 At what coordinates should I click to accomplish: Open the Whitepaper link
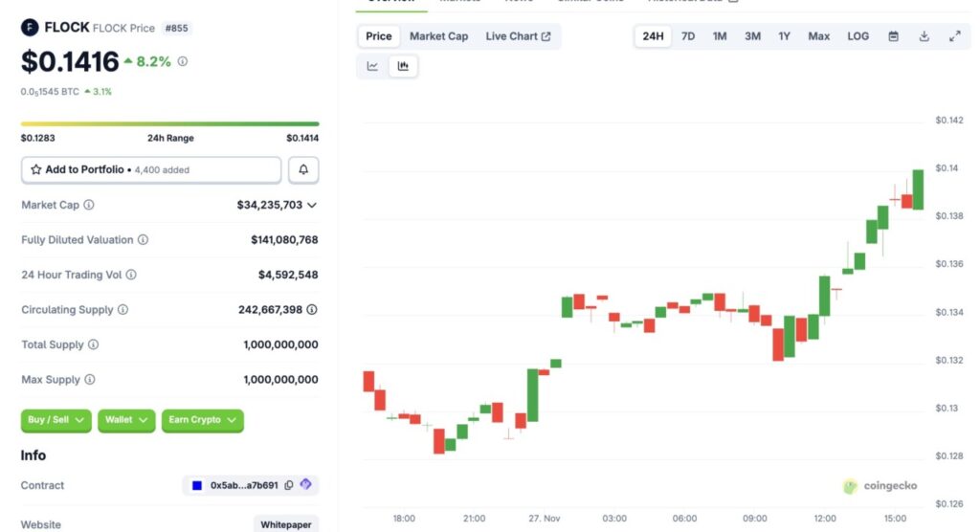tap(286, 524)
